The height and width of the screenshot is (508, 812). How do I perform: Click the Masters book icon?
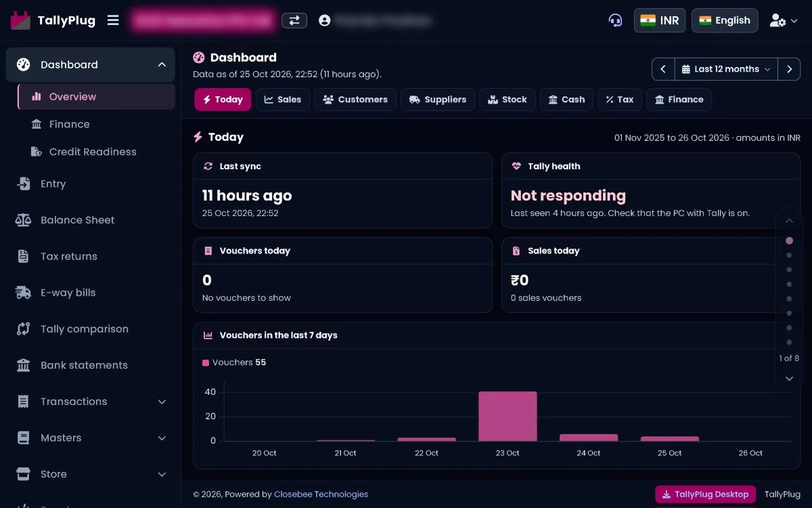pyautogui.click(x=24, y=438)
